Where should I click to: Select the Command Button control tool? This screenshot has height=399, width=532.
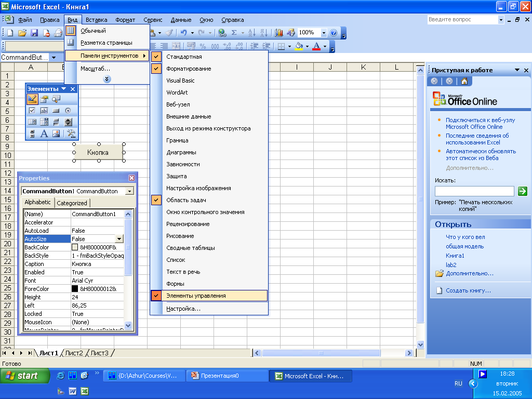[x=56, y=111]
